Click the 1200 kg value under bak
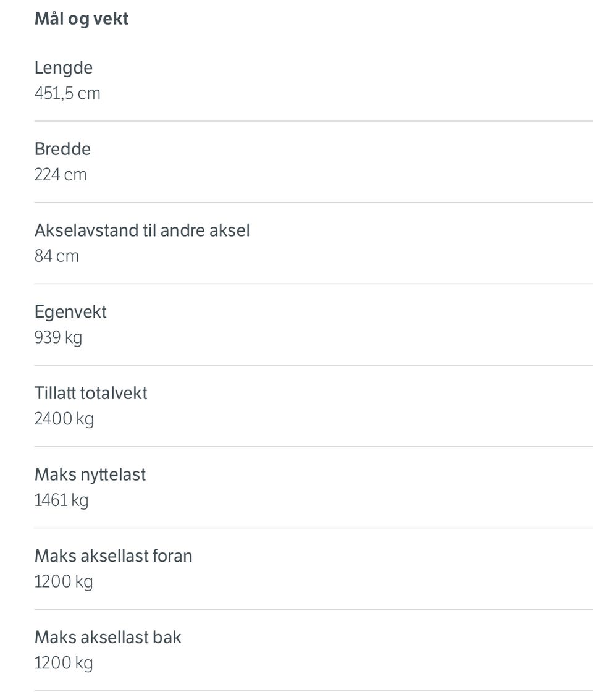Image resolution: width=593 pixels, height=700 pixels. 64,664
